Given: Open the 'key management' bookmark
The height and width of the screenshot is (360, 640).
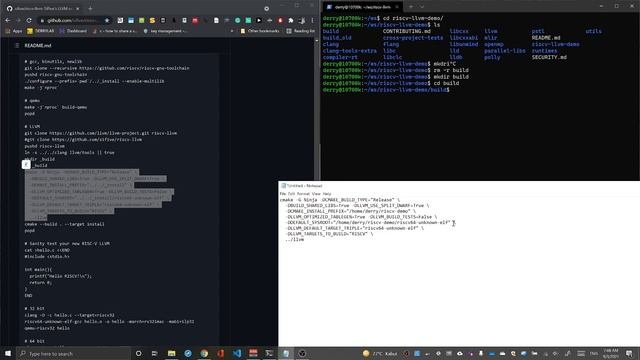Looking at the screenshot, I should point(166,31).
